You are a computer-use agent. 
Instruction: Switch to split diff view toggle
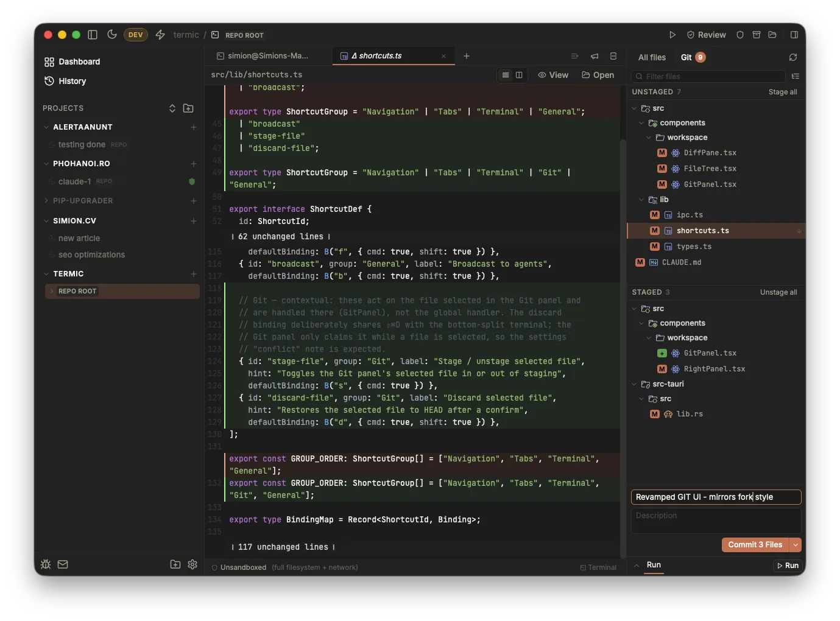(519, 75)
